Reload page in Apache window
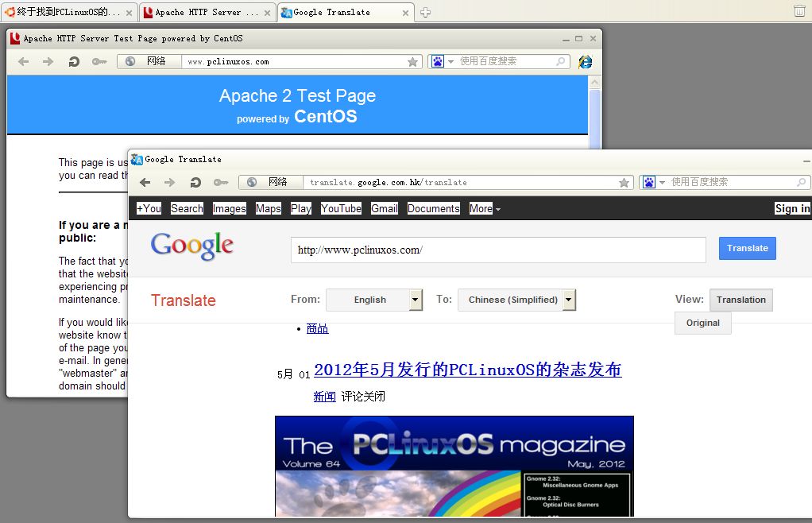 tap(74, 62)
